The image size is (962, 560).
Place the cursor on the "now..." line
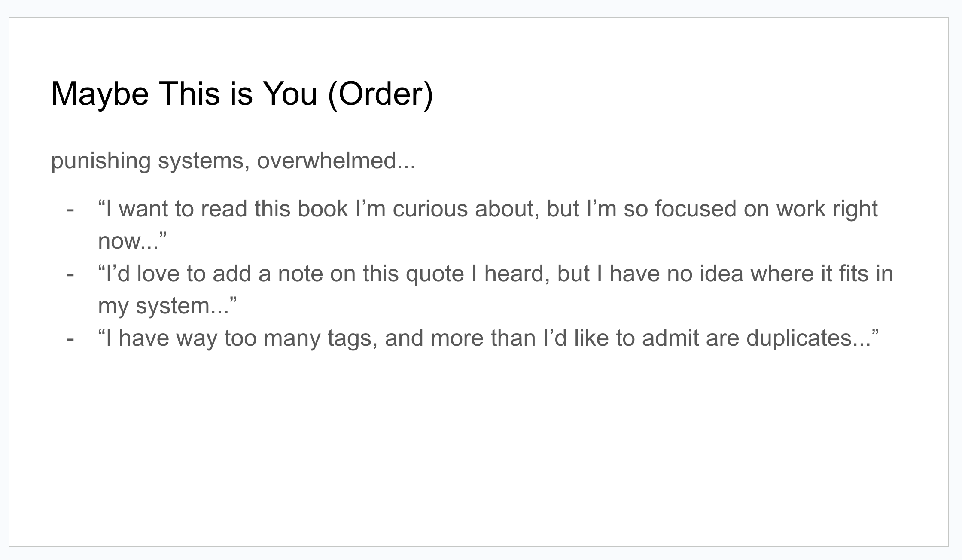pos(131,241)
